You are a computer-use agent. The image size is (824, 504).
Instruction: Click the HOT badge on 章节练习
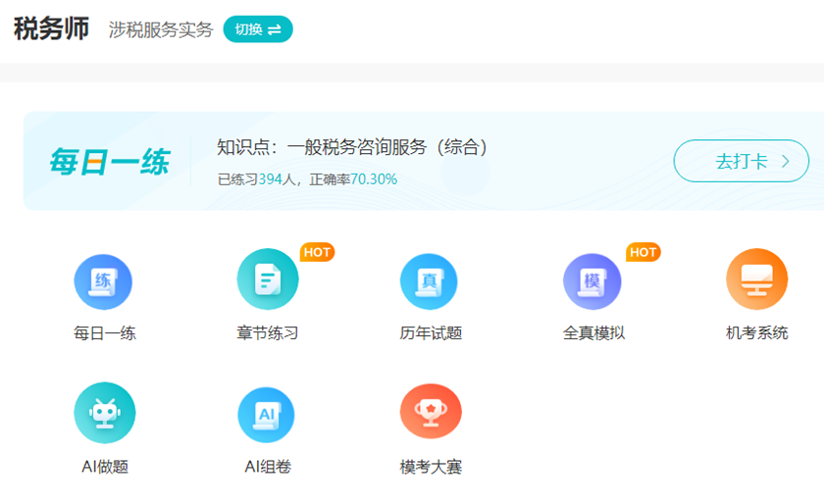click(317, 253)
